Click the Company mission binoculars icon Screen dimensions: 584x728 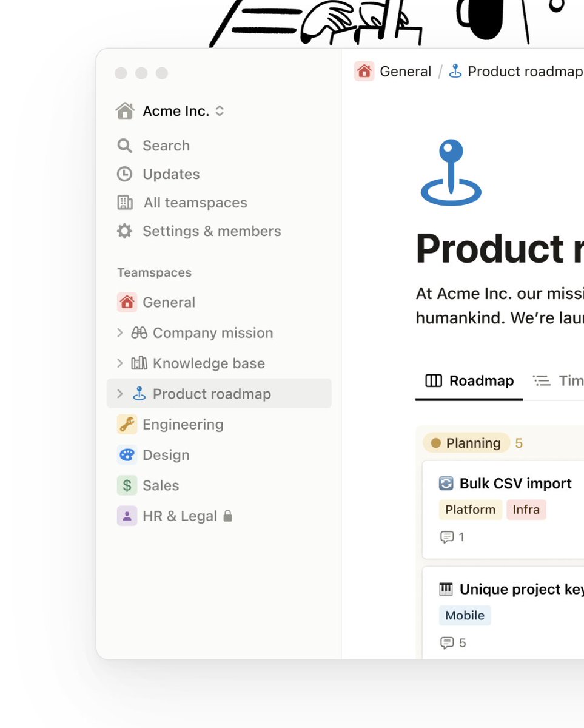[139, 332]
